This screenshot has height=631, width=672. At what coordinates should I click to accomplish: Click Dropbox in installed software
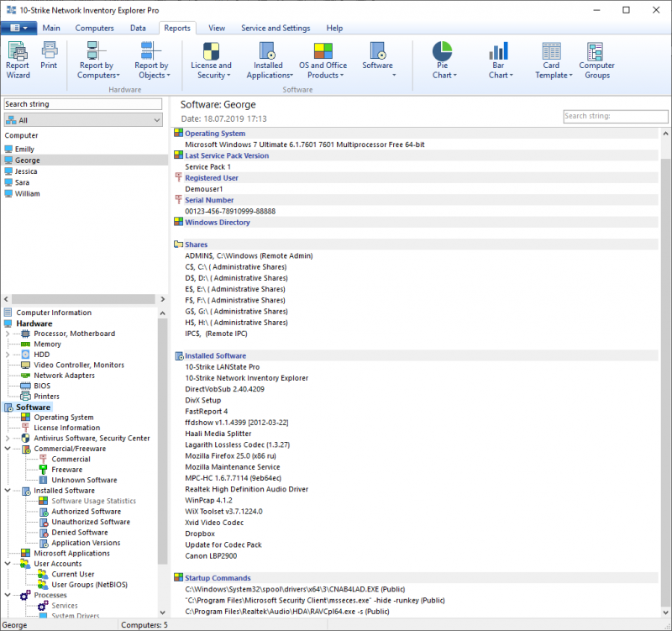click(x=200, y=534)
